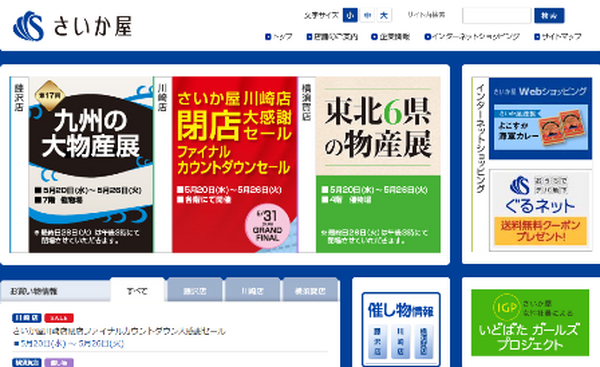Screen dimensions: 600x367
Task: Set font size to 大
Action: (384, 15)
